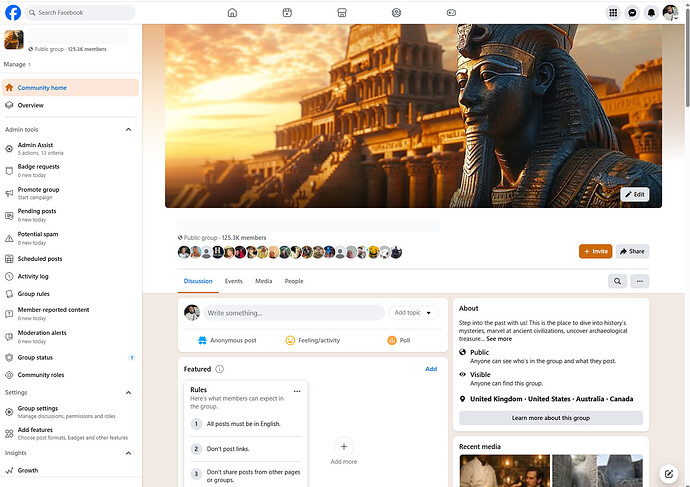This screenshot has height=487, width=690.
Task: Click the orange Invite button
Action: coord(595,251)
